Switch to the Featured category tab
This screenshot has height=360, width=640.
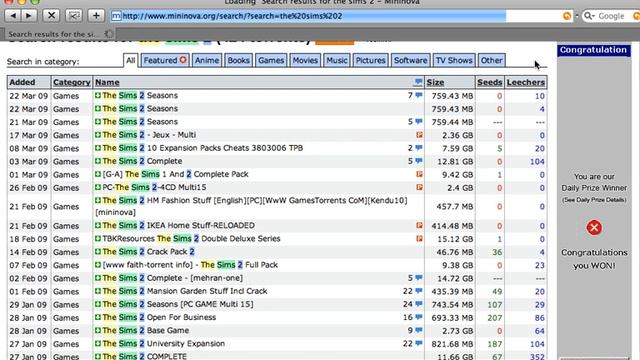click(x=165, y=60)
